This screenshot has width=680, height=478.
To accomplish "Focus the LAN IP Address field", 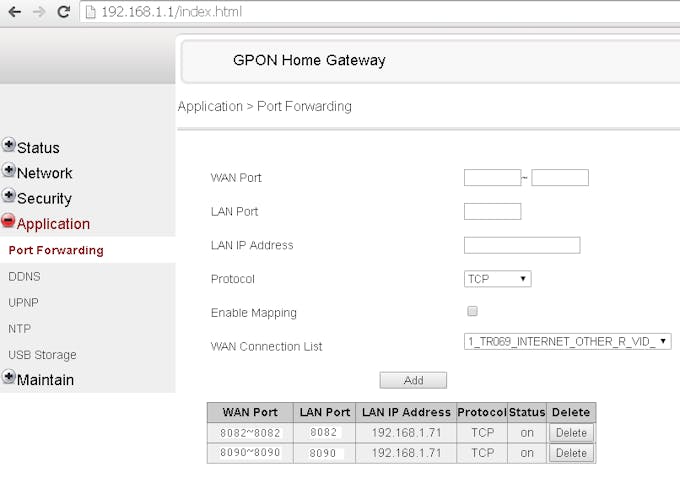I will click(522, 245).
